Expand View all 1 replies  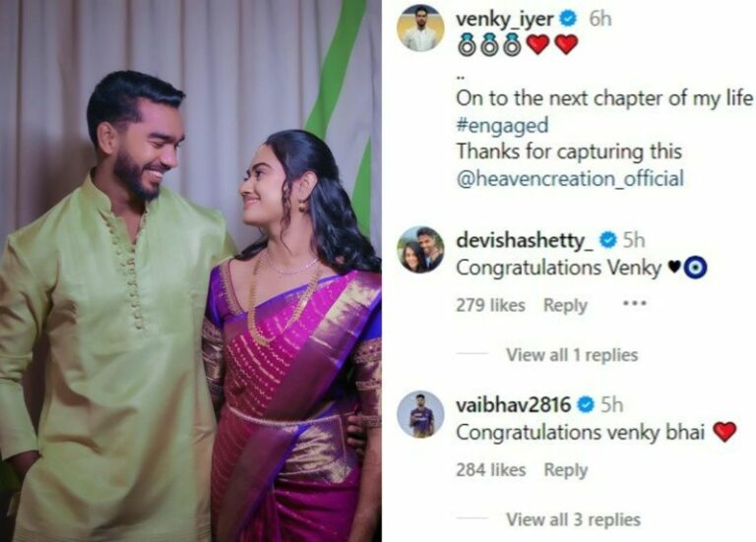point(572,355)
